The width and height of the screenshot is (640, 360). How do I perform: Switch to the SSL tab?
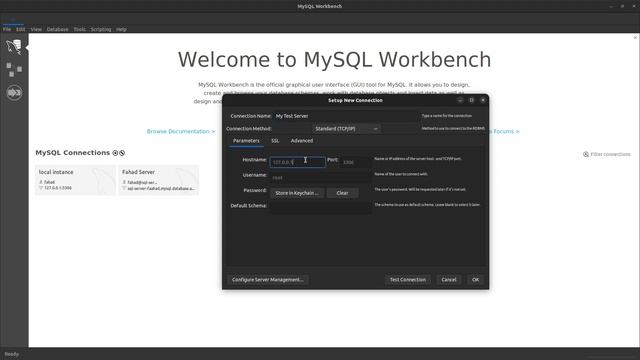[x=275, y=141]
